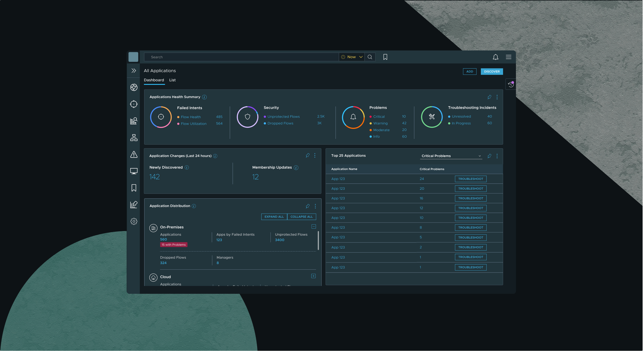Click the Membership Updates count 12
Screen dimensions: 644x351
255,177
